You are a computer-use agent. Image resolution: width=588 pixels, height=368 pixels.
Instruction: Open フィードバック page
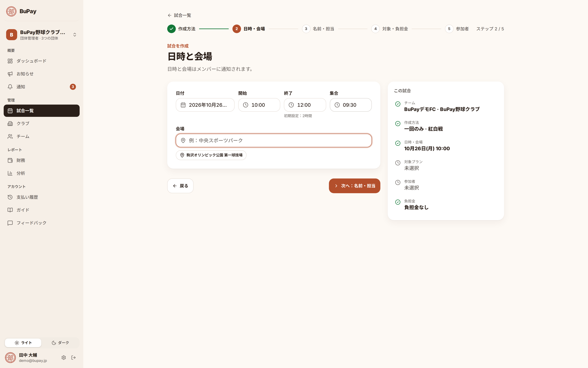tap(41, 223)
